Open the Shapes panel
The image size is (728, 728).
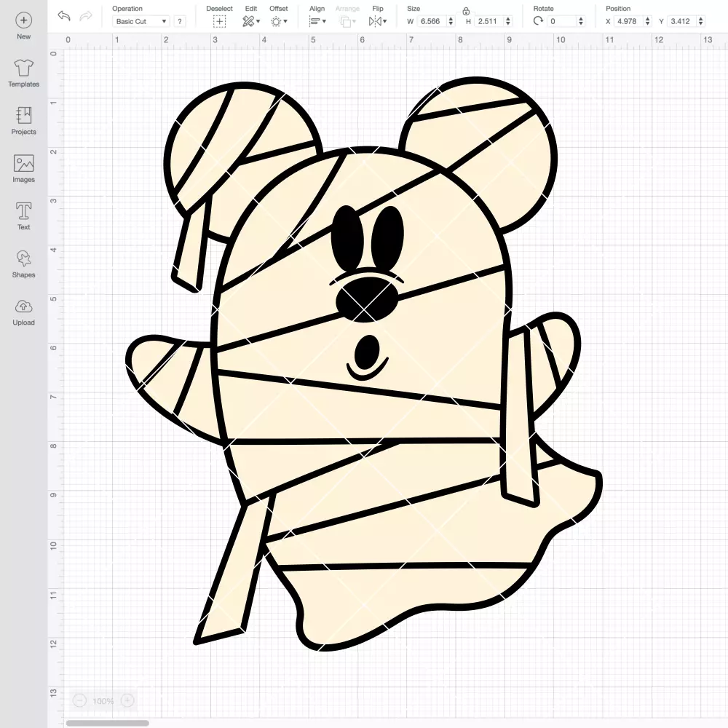coord(24,258)
